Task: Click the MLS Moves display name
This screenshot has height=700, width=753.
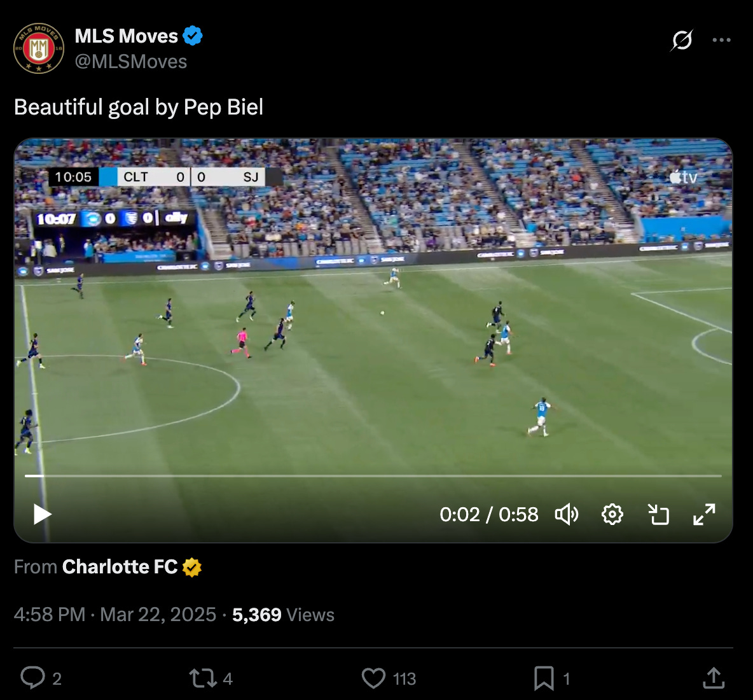Action: tap(127, 36)
